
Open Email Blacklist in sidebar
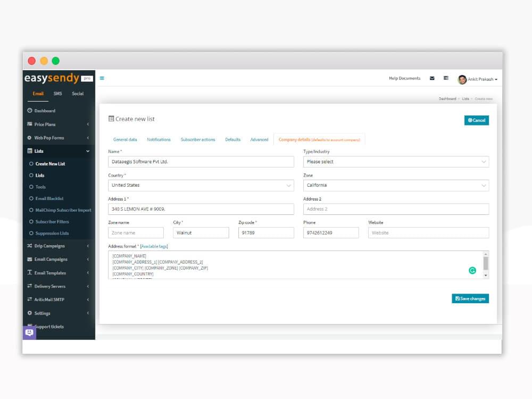pos(49,198)
